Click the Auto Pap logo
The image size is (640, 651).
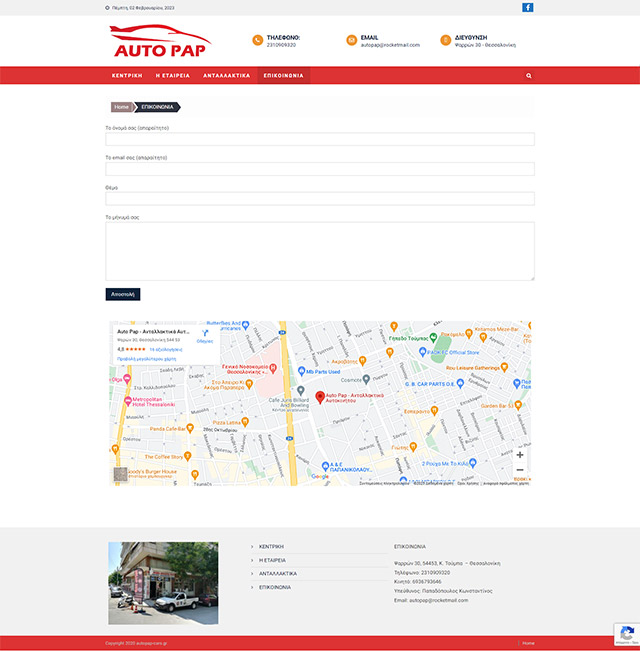(160, 41)
